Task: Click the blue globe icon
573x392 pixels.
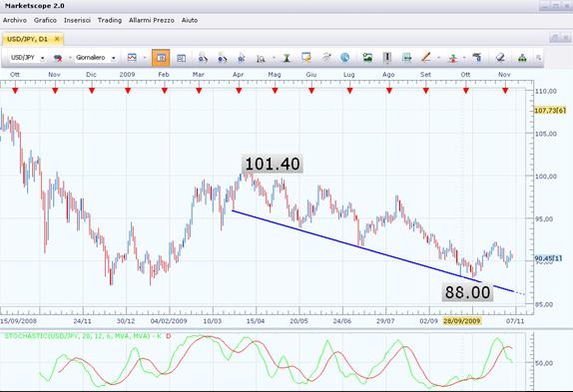Action: (x=344, y=57)
